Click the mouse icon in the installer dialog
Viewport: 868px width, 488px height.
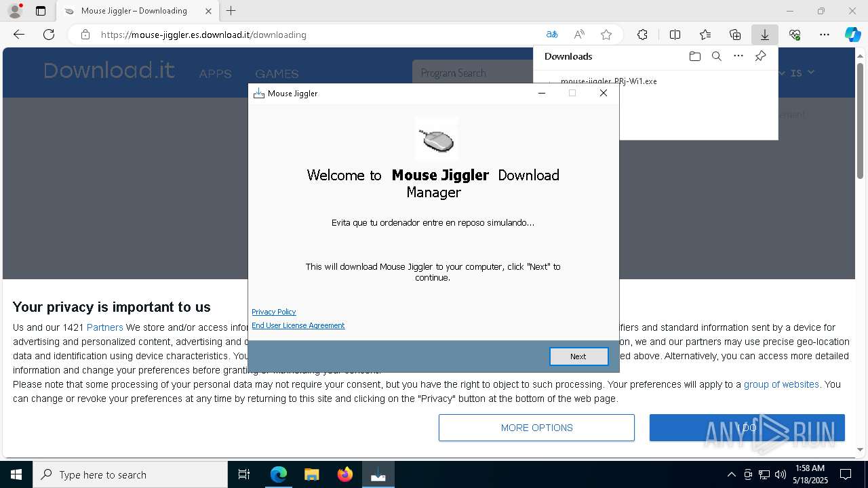point(437,139)
